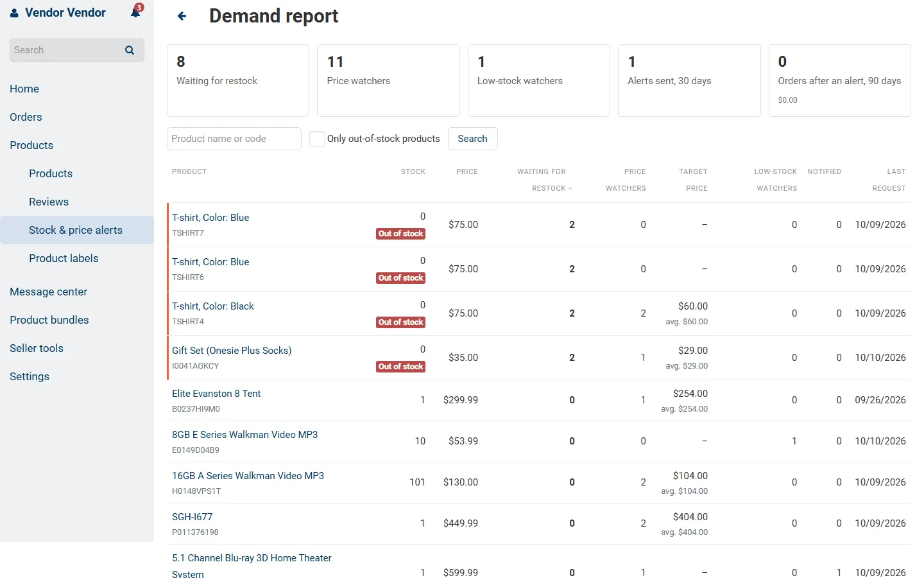Viewport: 924px width, 578px height.
Task: Open Products submenu item
Action: pyautogui.click(x=51, y=173)
